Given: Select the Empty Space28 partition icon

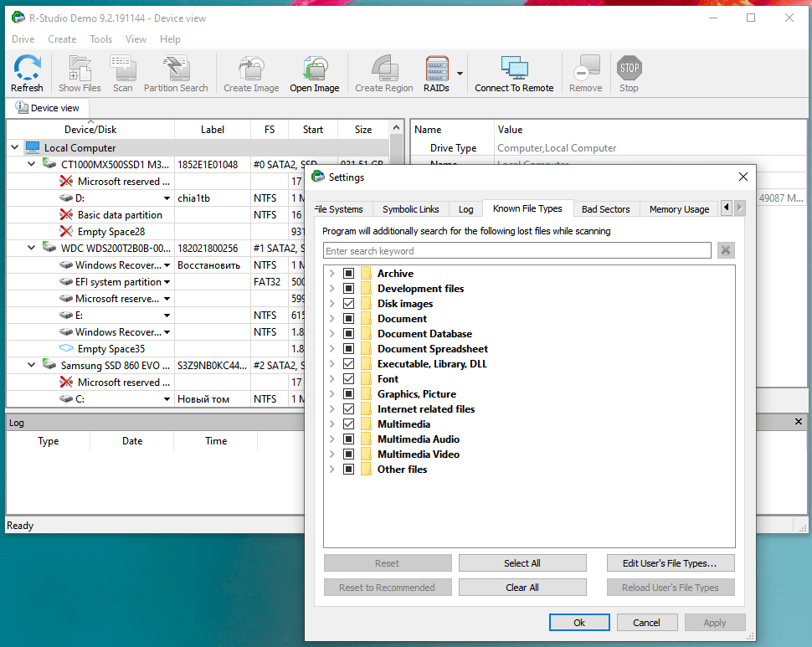Looking at the screenshot, I should point(66,231).
